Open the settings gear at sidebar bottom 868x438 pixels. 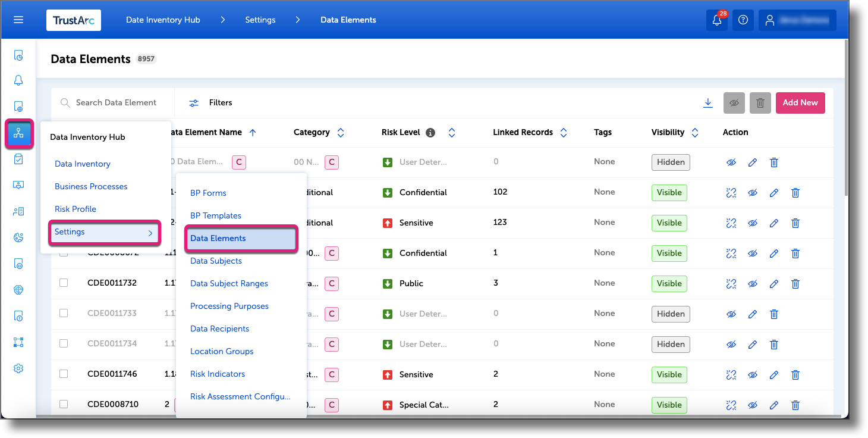click(x=18, y=368)
